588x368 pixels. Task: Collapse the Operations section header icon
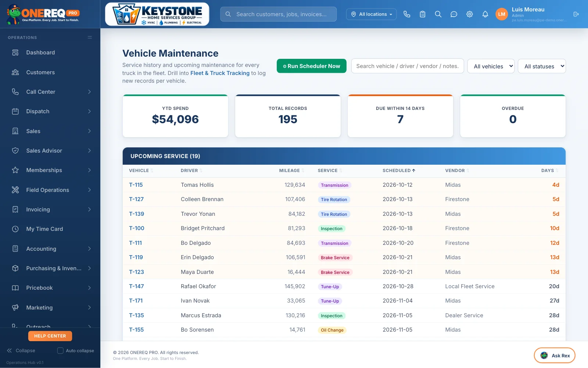pyautogui.click(x=90, y=37)
